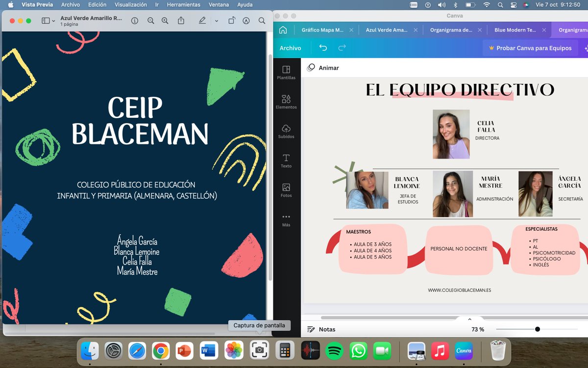Show the document inspector info in Vista Previa
Viewport: 588px width, 368px height.
pos(135,21)
